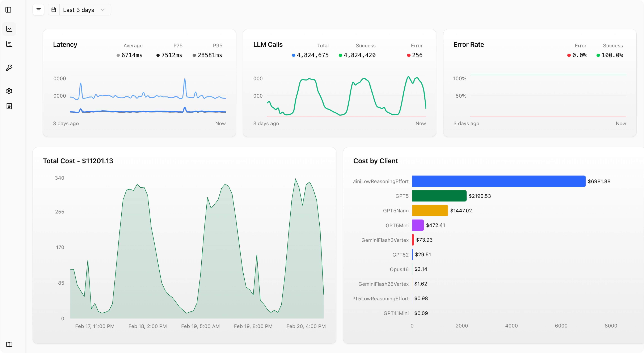
Task: Click the purple GPT5Mini cost bar
Action: pyautogui.click(x=418, y=225)
